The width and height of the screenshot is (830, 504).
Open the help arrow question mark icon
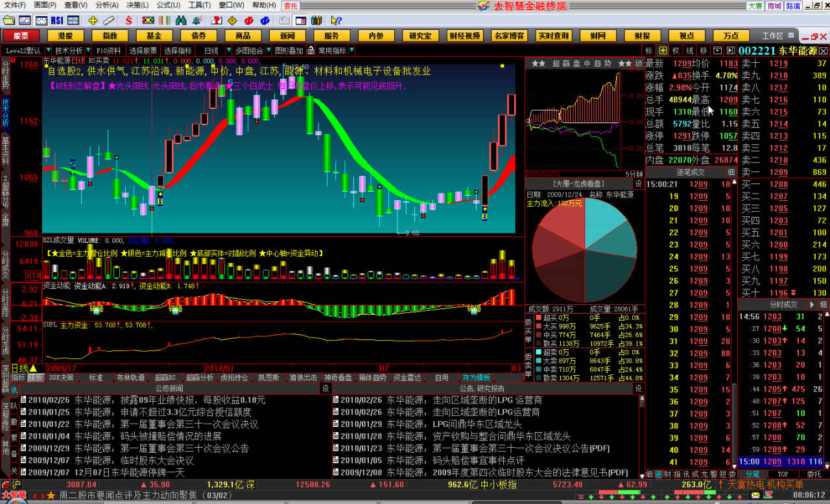pyautogui.click(x=337, y=20)
